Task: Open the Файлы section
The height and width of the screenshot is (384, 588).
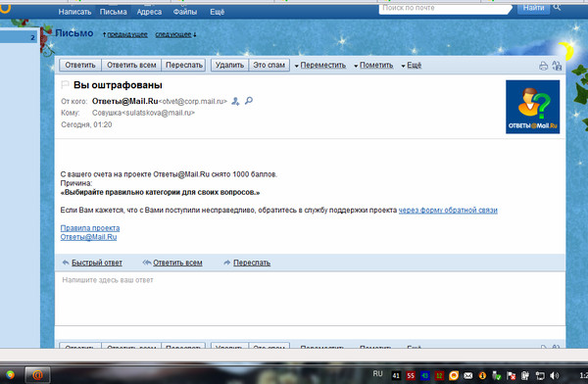Action: (x=185, y=12)
